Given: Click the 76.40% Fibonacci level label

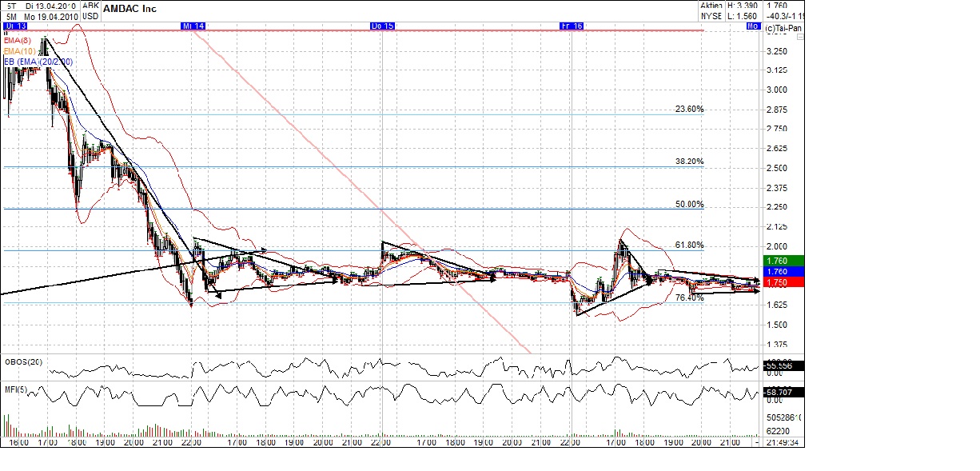Looking at the screenshot, I should (x=689, y=297).
